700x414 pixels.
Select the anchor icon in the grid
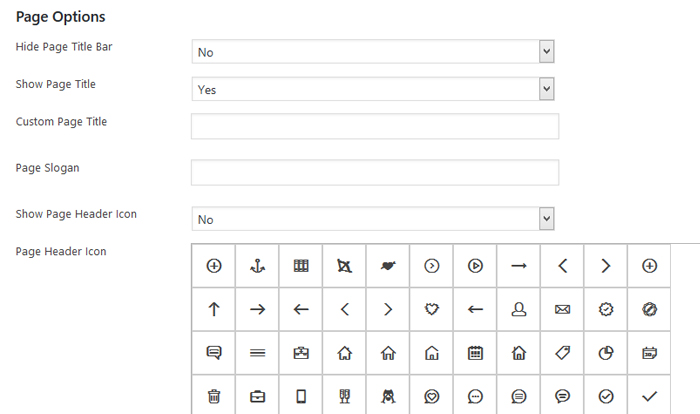(257, 266)
